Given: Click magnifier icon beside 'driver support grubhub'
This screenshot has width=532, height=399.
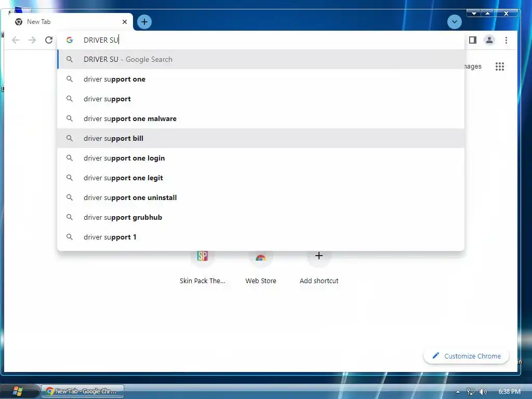Looking at the screenshot, I should (70, 217).
